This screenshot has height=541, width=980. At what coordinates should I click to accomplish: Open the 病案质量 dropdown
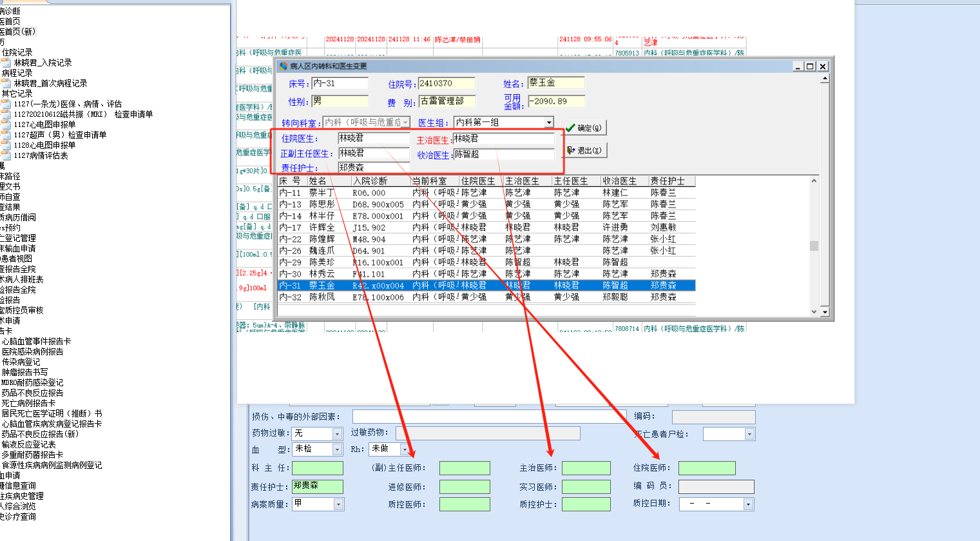(338, 504)
